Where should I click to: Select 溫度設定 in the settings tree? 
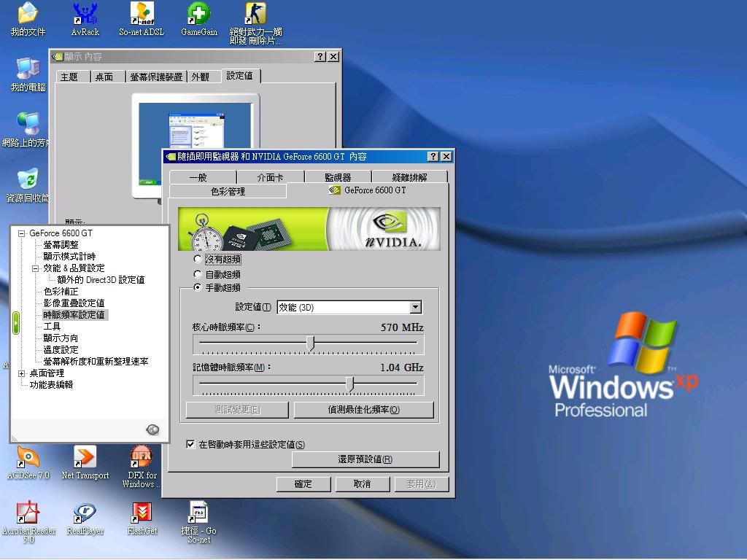(x=61, y=350)
